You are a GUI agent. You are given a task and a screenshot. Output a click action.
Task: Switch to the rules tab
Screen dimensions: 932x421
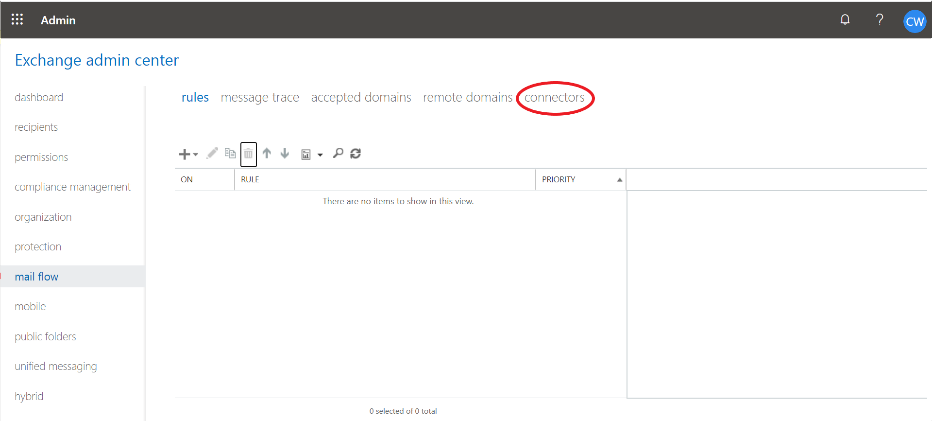click(195, 98)
